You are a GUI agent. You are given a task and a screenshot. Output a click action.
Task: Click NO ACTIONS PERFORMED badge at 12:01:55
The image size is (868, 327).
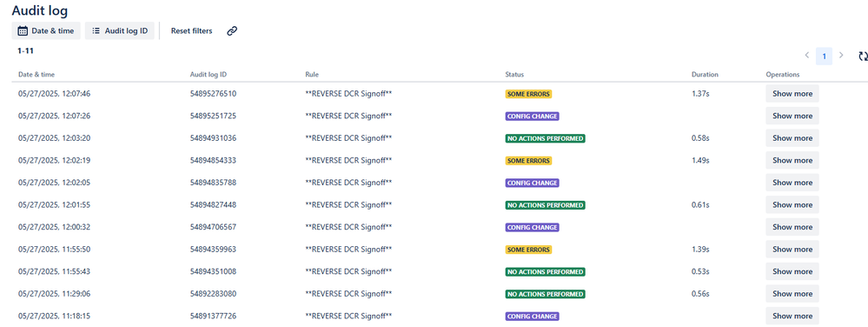[546, 205]
